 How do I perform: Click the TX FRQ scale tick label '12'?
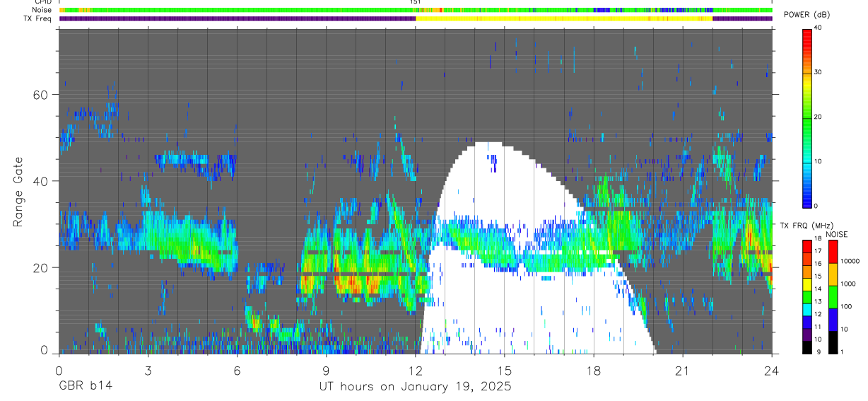point(817,314)
